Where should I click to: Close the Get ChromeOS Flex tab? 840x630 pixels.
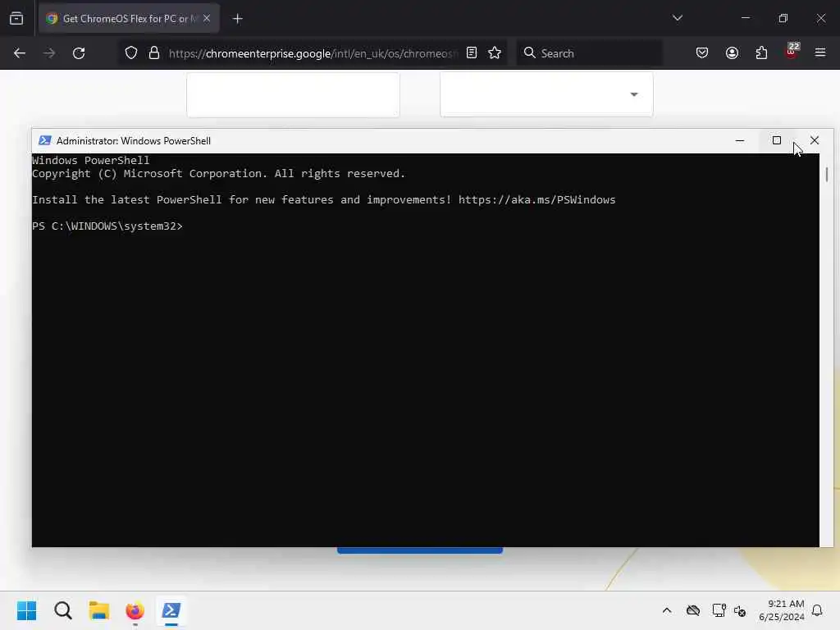(x=207, y=18)
